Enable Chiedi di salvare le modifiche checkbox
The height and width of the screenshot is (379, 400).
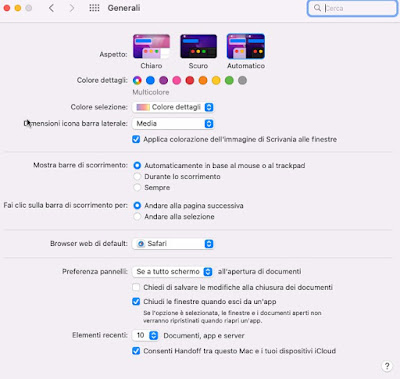click(136, 287)
